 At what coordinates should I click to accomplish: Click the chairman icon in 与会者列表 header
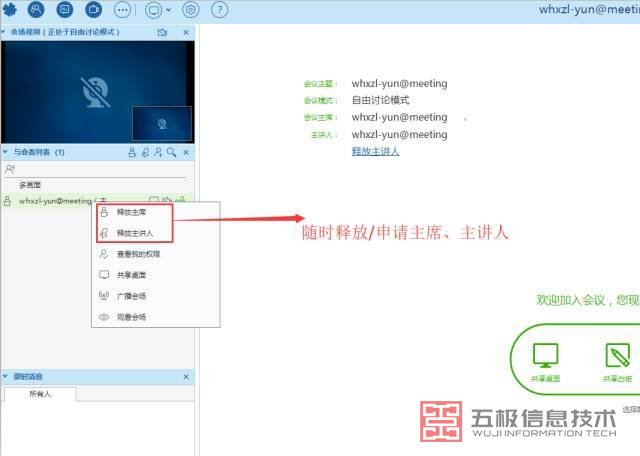pyautogui.click(x=132, y=152)
